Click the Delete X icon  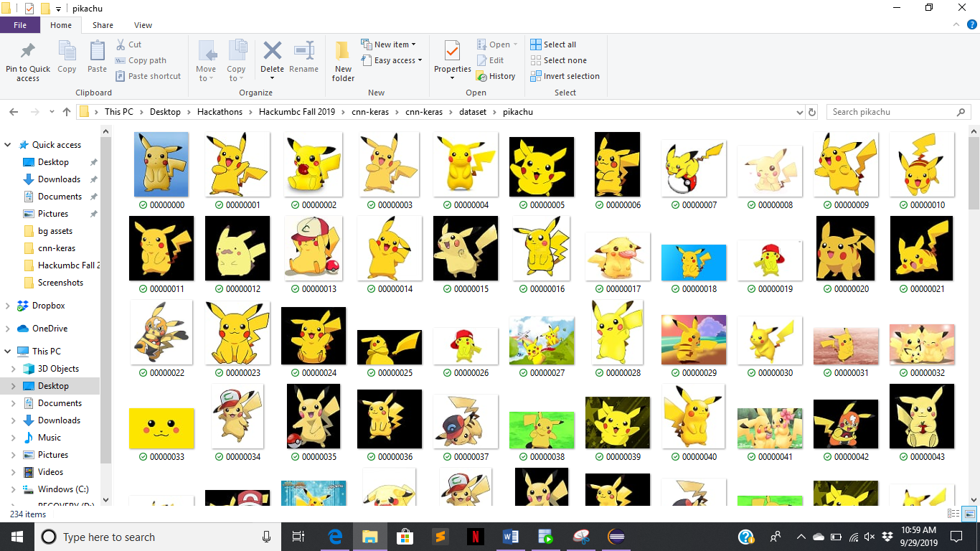pyautogui.click(x=272, y=51)
